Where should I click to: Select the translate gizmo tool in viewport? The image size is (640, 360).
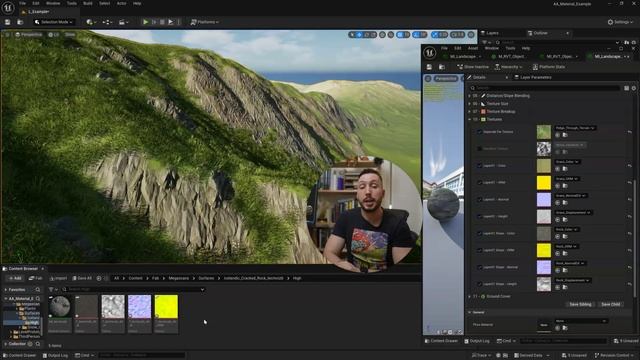pyautogui.click(x=360, y=35)
